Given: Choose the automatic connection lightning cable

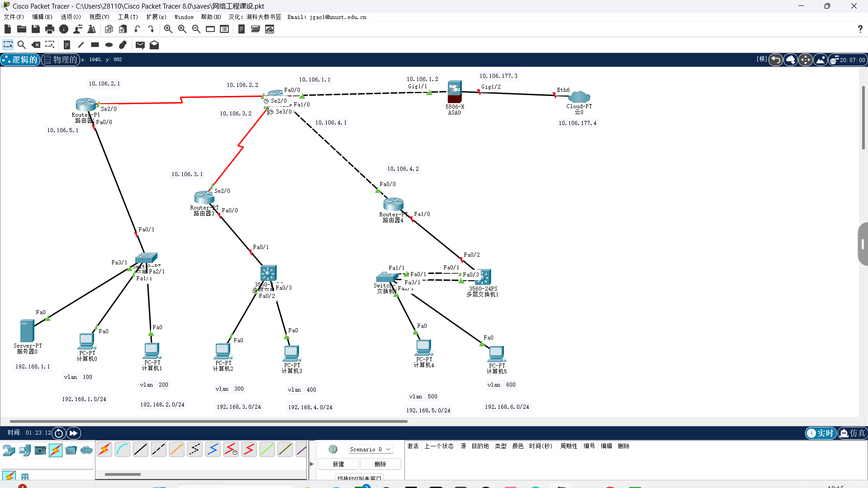Looking at the screenshot, I should click(104, 449).
